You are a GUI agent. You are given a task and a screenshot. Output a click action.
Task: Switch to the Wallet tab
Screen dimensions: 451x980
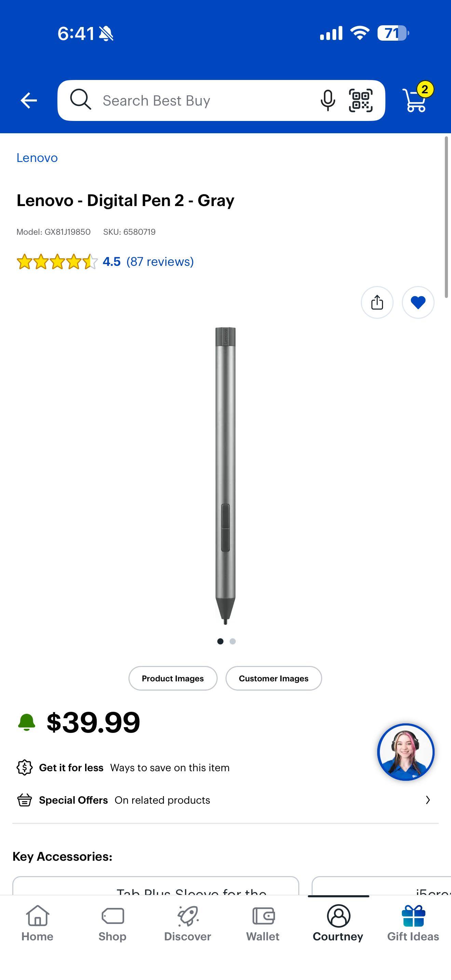click(x=263, y=923)
